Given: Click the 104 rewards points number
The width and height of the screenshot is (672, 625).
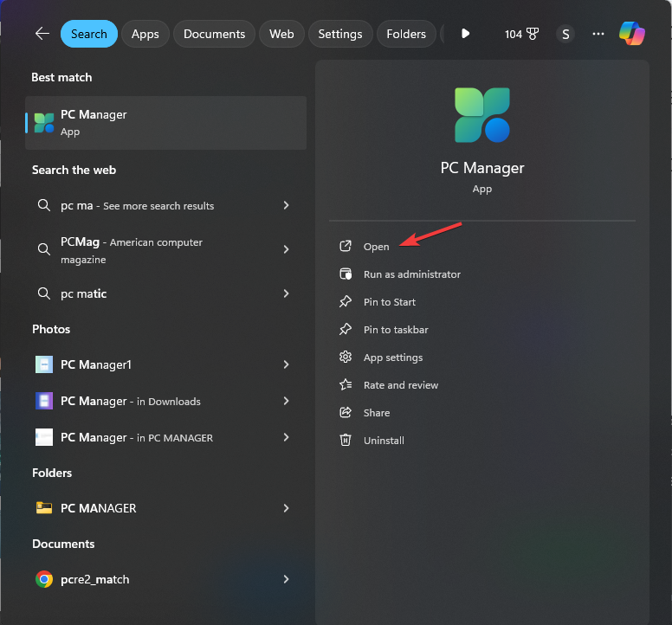Looking at the screenshot, I should click(513, 35).
